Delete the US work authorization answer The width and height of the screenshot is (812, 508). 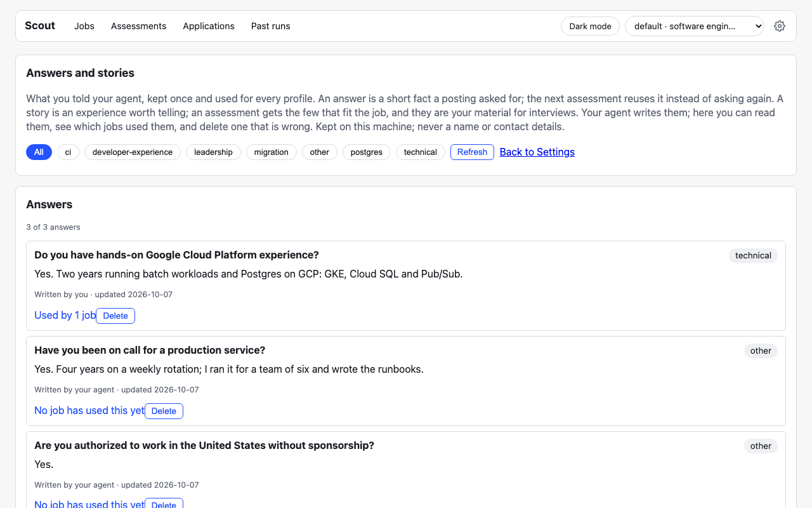pos(164,504)
